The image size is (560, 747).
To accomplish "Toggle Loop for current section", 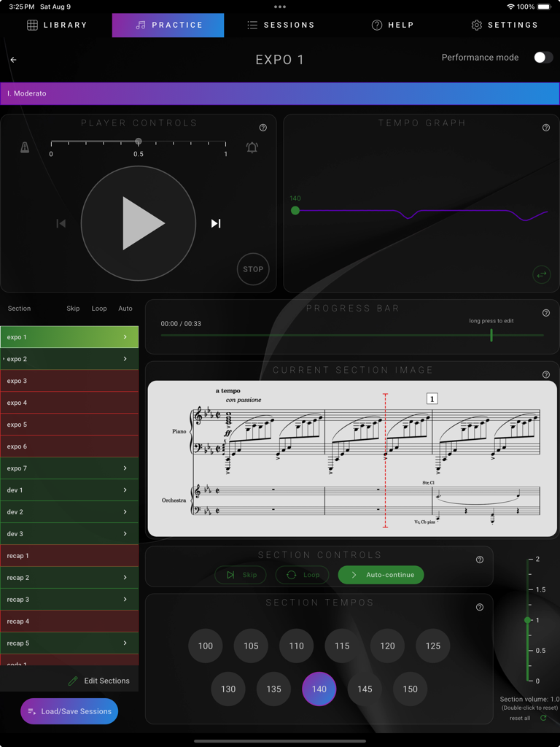I will coord(302,575).
